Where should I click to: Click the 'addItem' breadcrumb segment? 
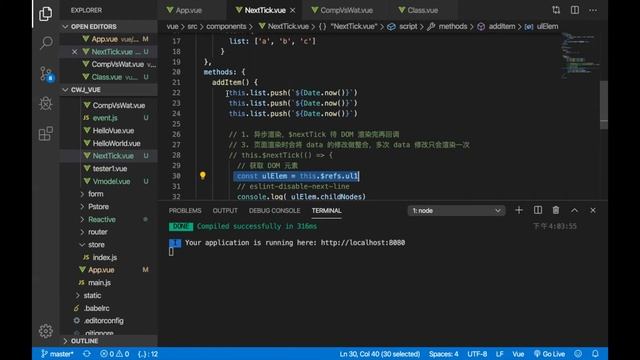click(x=502, y=27)
